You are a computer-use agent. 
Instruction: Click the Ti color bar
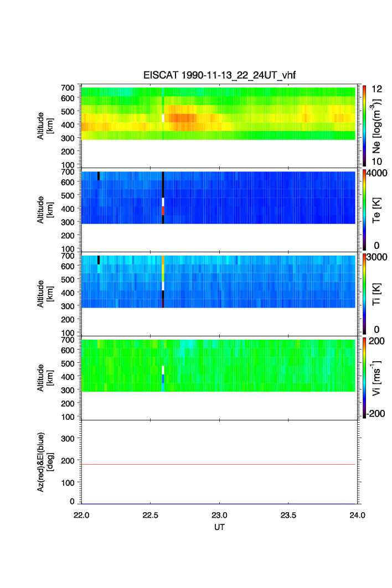[364, 294]
